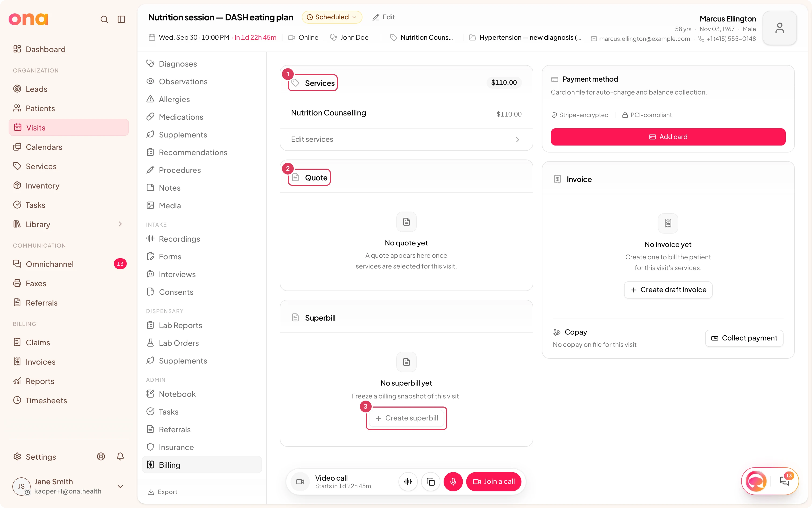This screenshot has height=508, width=812.
Task: Select the Observations section
Action: [x=202, y=81]
